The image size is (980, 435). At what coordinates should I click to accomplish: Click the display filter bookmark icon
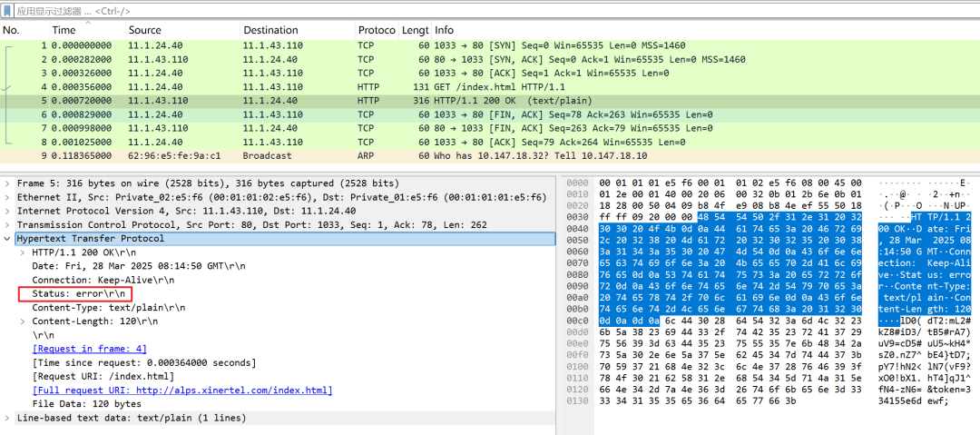pyautogui.click(x=8, y=10)
